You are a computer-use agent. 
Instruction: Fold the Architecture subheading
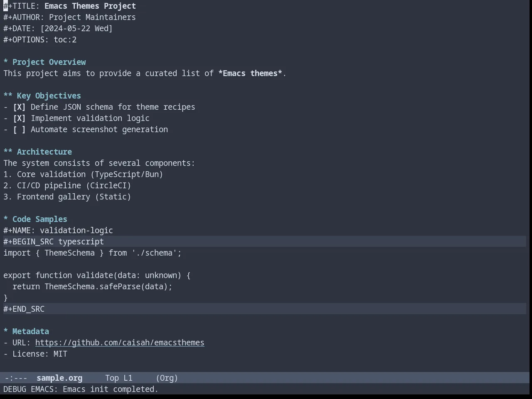(x=37, y=152)
